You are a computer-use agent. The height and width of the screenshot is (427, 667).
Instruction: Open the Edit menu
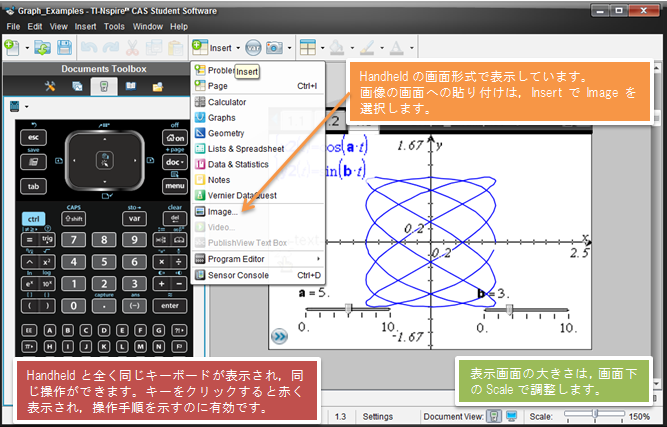pos(35,26)
